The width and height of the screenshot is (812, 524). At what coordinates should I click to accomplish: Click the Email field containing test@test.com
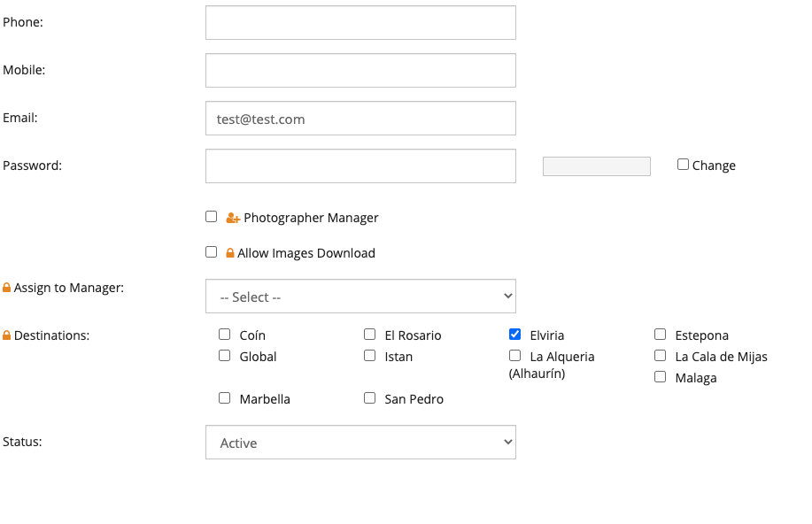pyautogui.click(x=360, y=118)
